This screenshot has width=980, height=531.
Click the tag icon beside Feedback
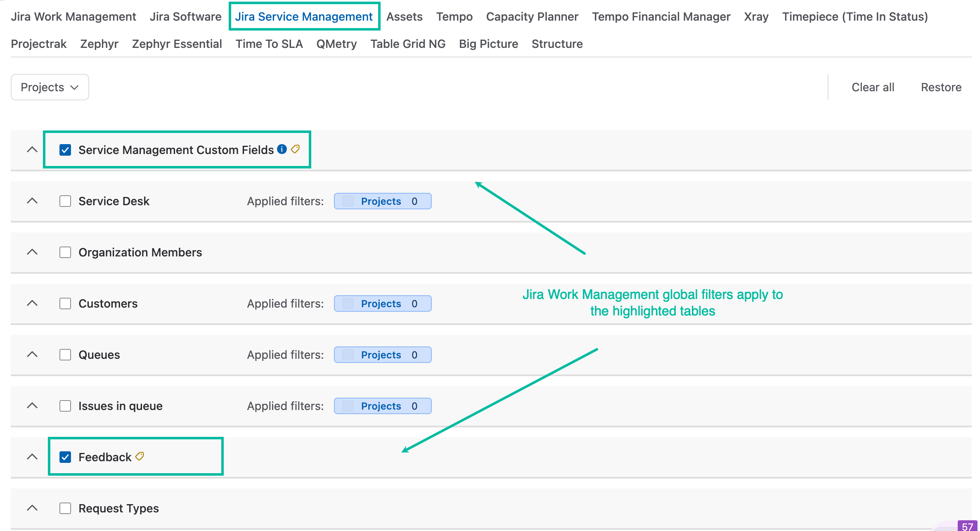(140, 456)
